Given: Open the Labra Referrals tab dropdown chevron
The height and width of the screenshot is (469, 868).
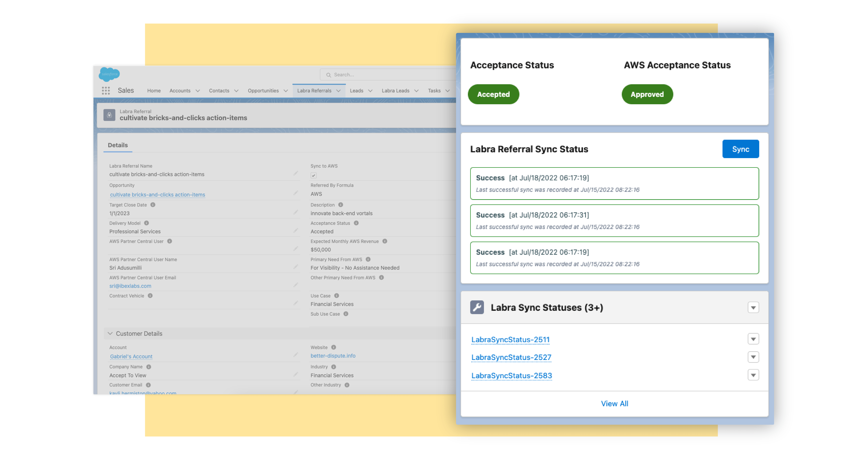Looking at the screenshot, I should [x=338, y=91].
